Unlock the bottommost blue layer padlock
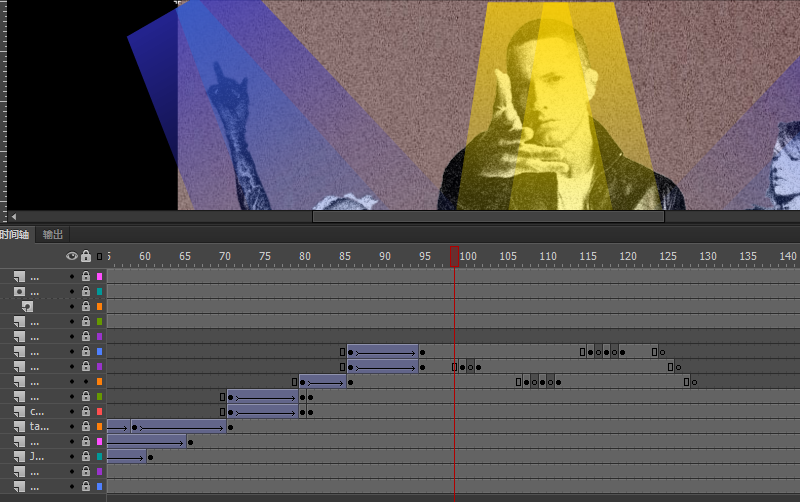This screenshot has height=502, width=800. coord(86,486)
